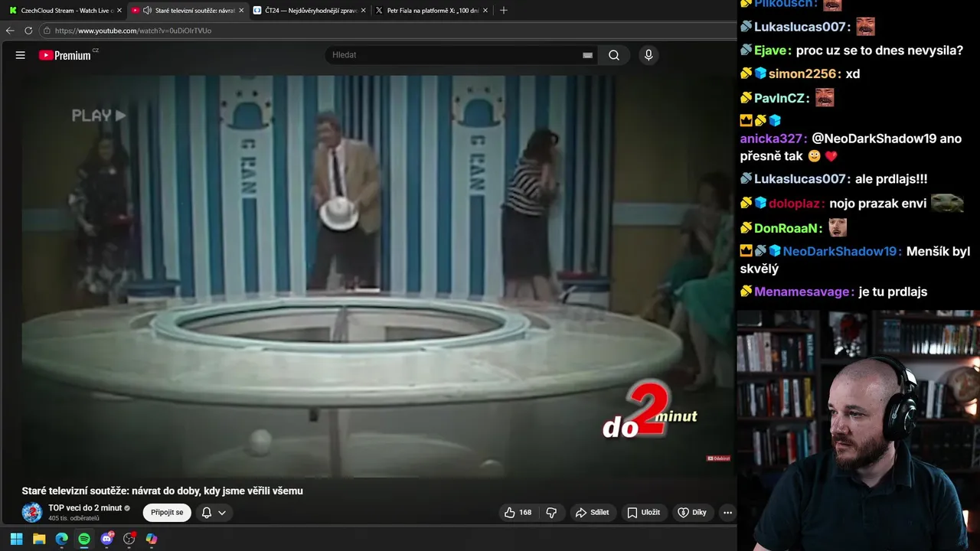The image size is (980, 551).
Task: Open more actions three-dot menu
Action: coord(727,512)
